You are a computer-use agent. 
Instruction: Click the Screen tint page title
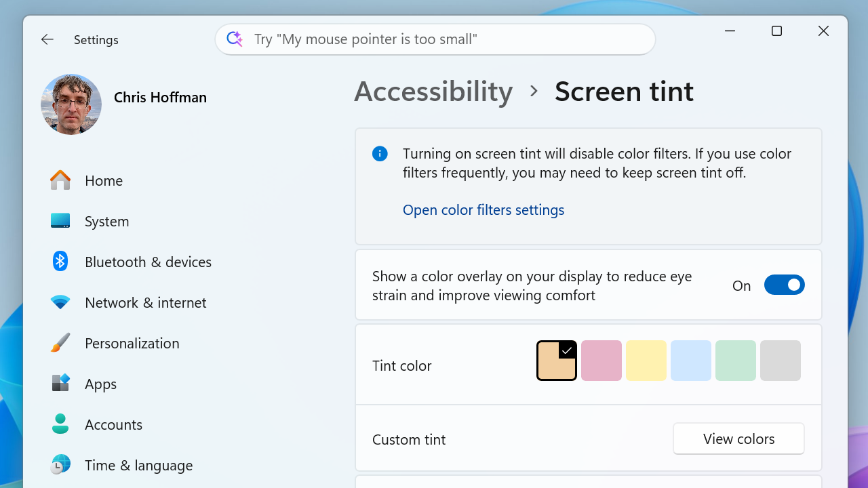tap(624, 91)
